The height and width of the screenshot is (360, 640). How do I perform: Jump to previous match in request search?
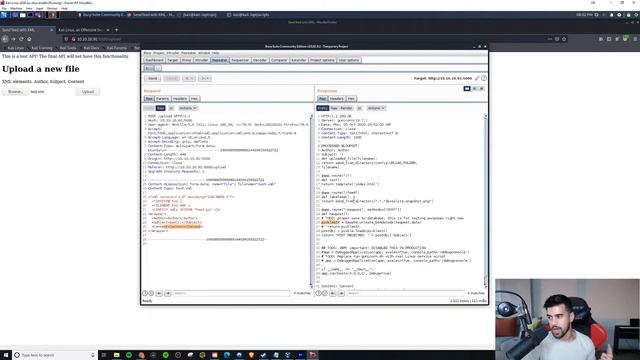tap(159, 293)
